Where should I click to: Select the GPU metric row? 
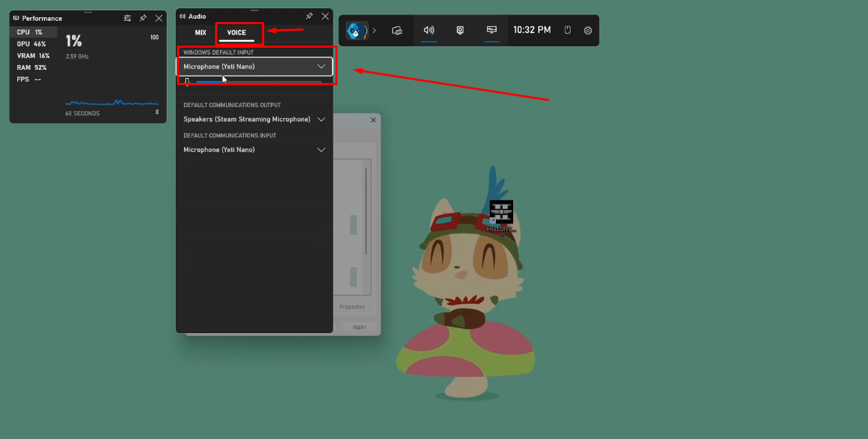tap(33, 44)
